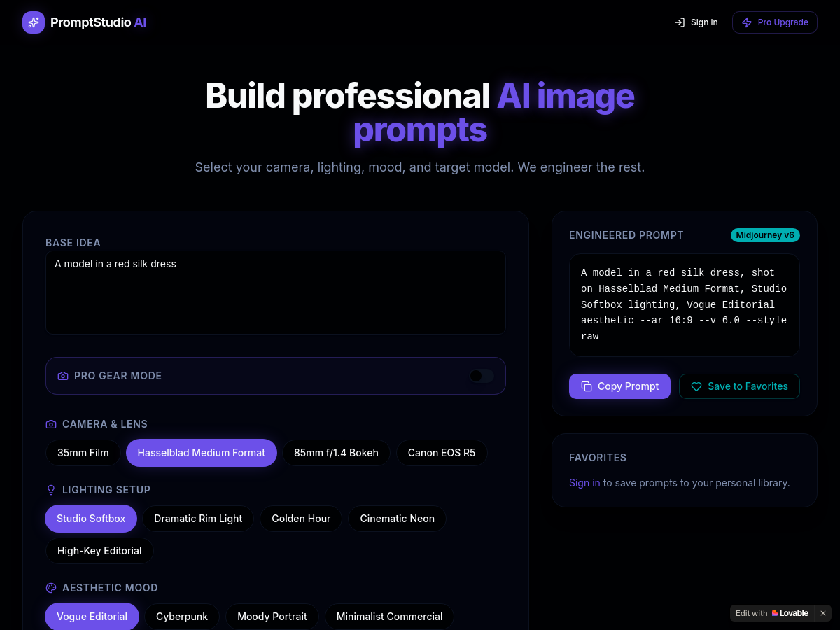The image size is (840, 630).
Task: Click the Lighting Setup section label
Action: [106, 490]
